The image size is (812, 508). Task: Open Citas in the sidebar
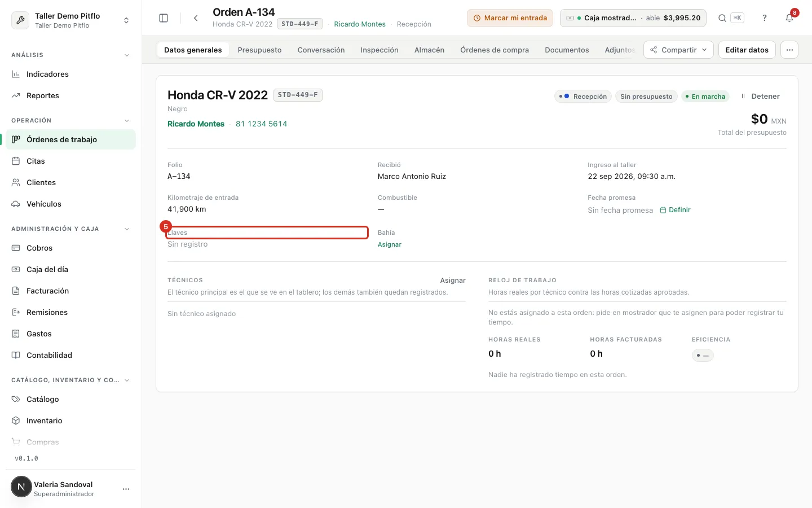70,161
